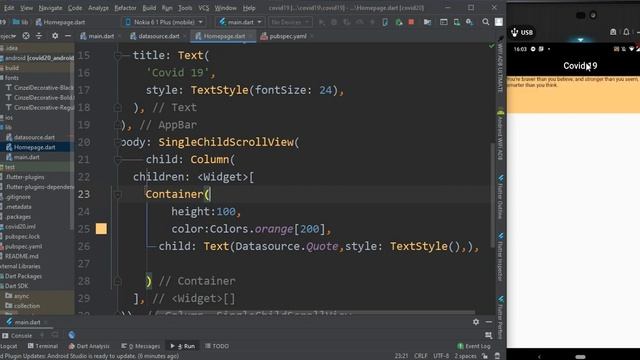Click the open DevTools browser icon in Run panel

(72, 336)
